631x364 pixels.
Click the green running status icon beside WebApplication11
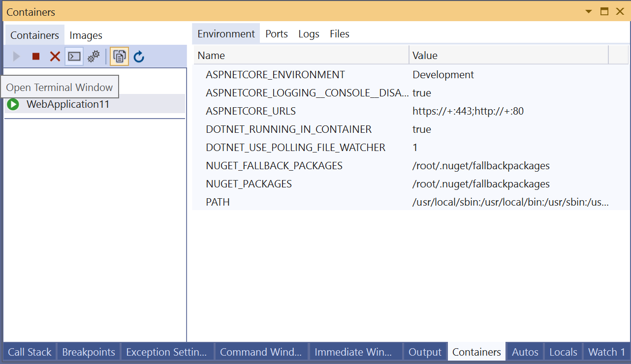(x=13, y=104)
